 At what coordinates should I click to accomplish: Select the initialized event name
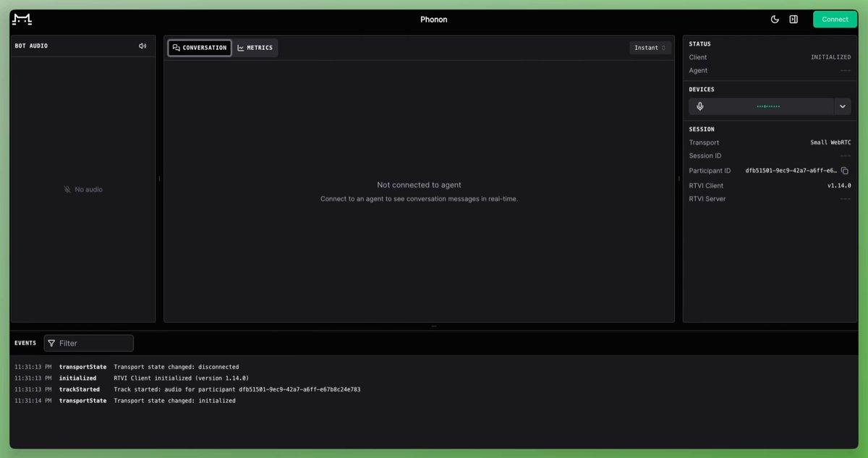(77, 378)
